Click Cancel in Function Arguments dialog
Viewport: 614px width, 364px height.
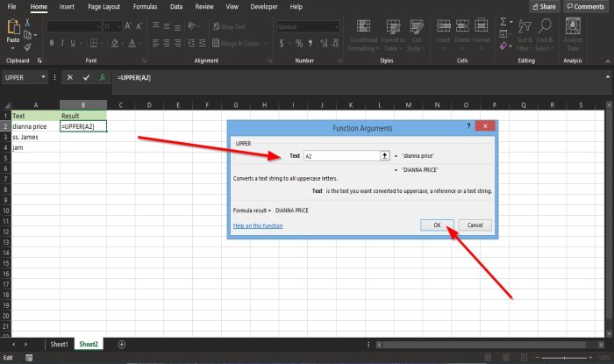[475, 225]
